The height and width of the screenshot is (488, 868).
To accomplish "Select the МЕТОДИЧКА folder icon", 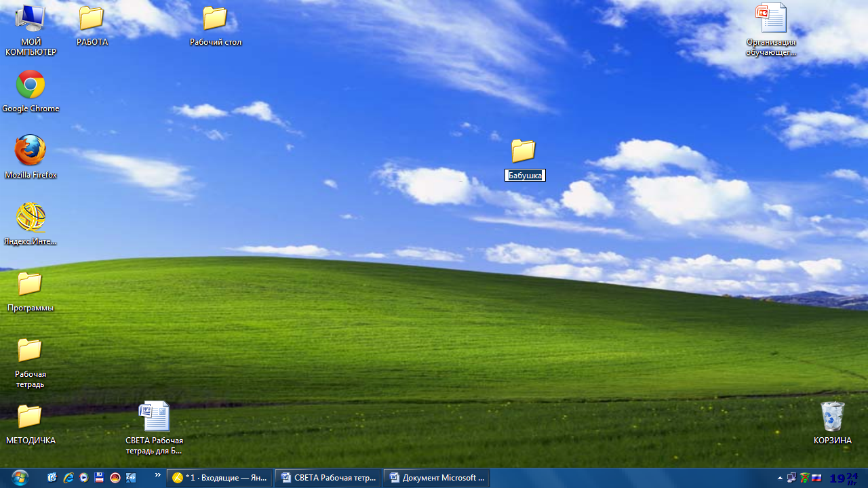I will 31,424.
